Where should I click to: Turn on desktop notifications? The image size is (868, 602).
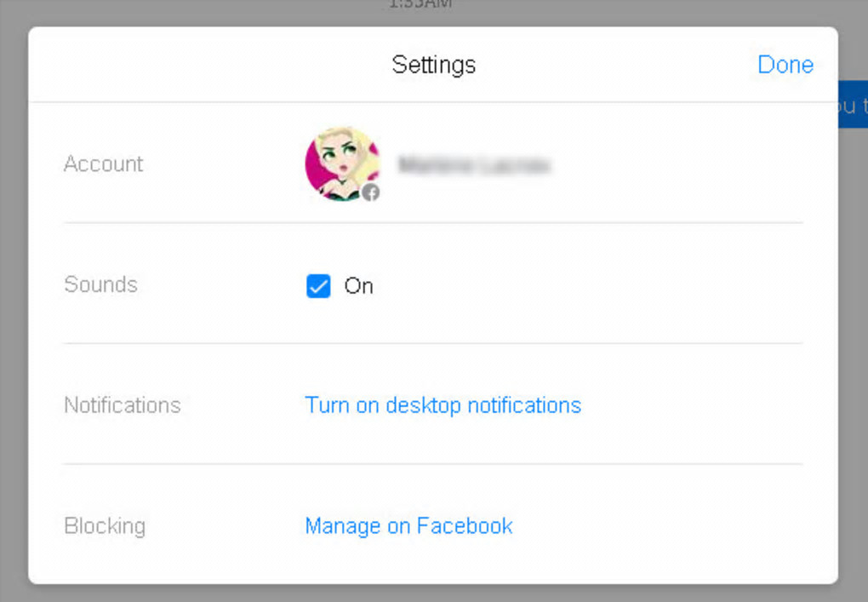pos(443,405)
